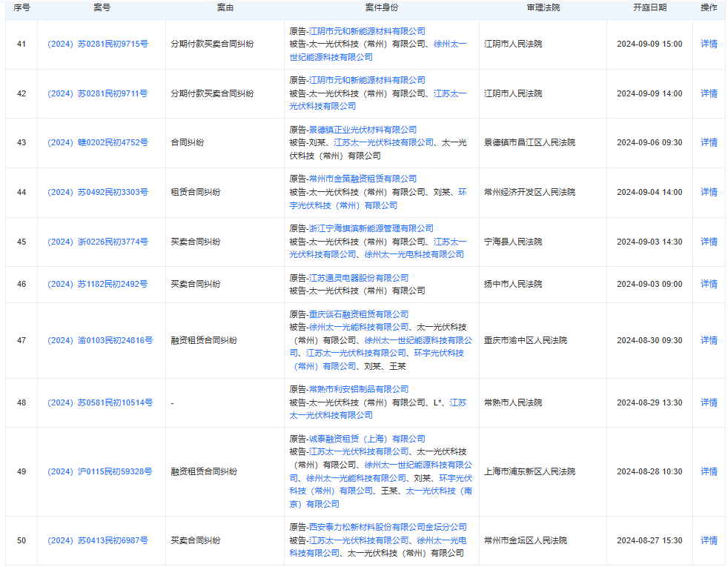
Task: Open plaintiff 浙江宁海旗滨新能源管理有限公司
Action: tap(371, 228)
